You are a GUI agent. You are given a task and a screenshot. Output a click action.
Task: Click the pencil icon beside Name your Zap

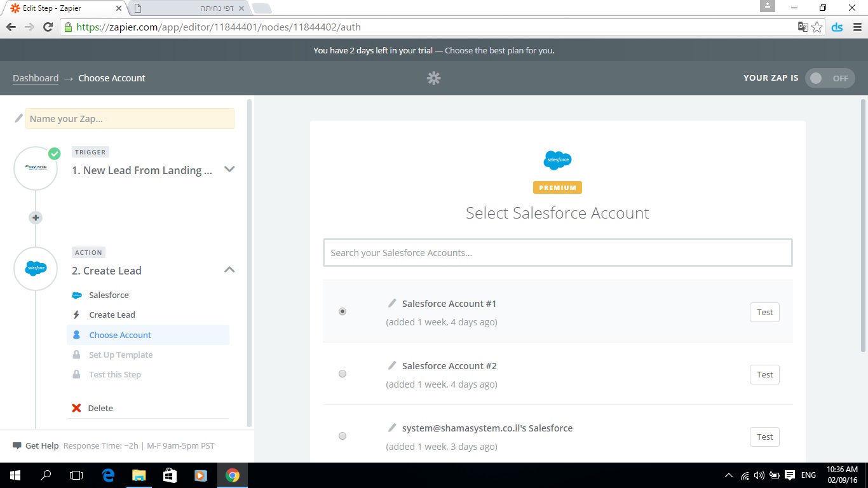tap(18, 118)
